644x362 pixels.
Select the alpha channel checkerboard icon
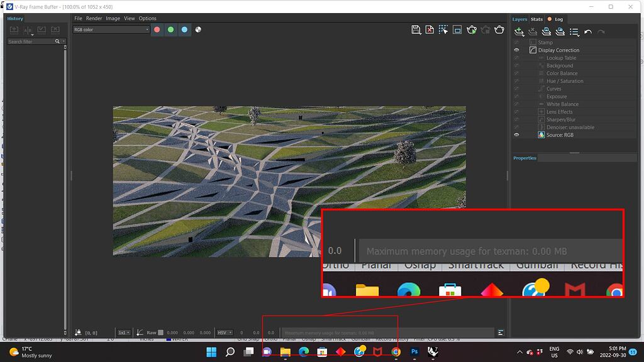point(198,30)
